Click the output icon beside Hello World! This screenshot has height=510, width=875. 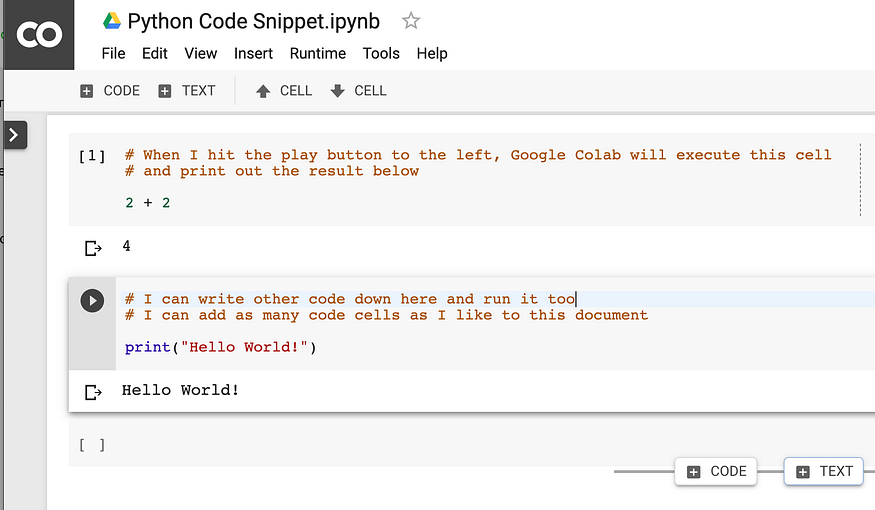tap(93, 392)
